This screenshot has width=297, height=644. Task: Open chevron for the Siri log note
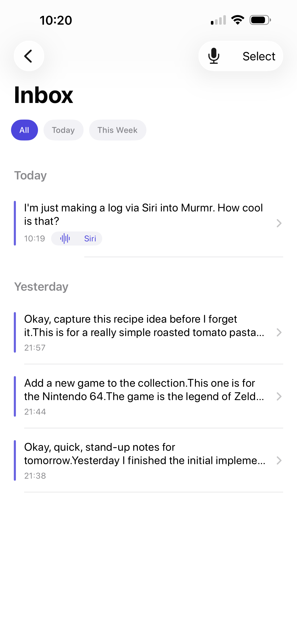point(279,223)
